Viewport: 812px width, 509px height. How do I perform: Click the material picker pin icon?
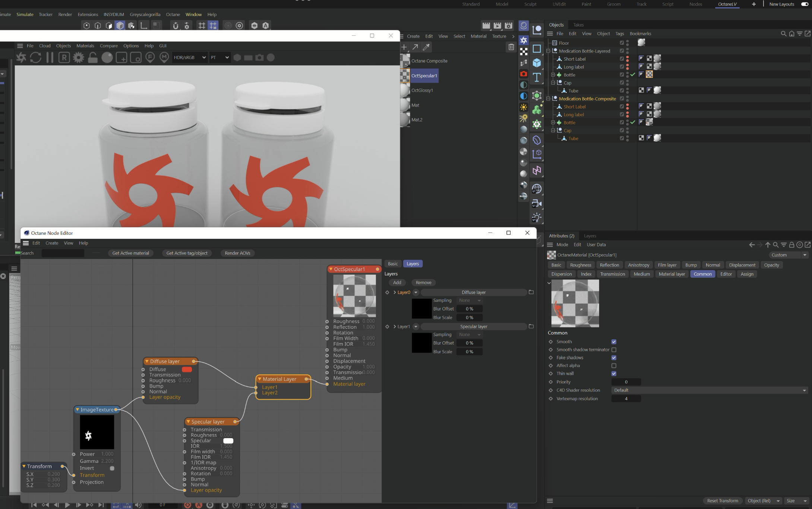(x=164, y=57)
